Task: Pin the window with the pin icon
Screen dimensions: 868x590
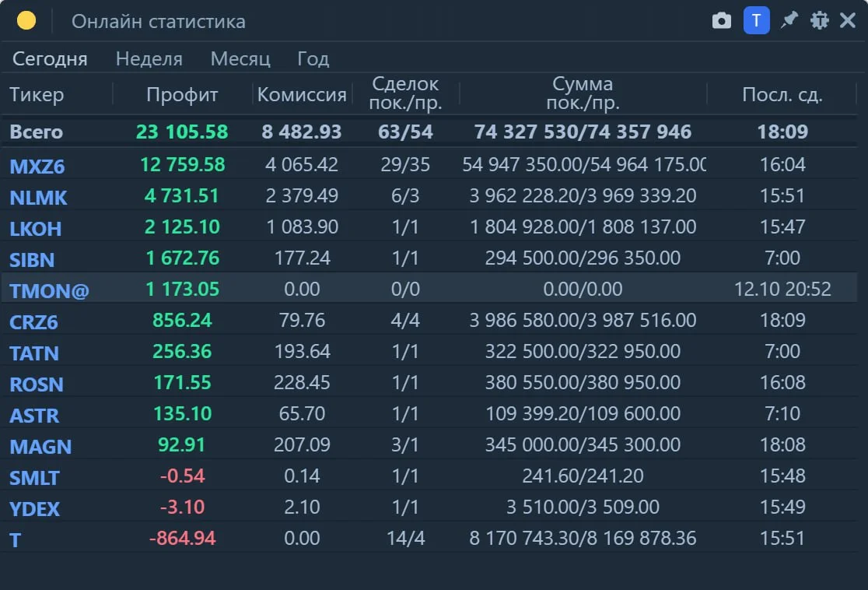Action: coord(789,20)
